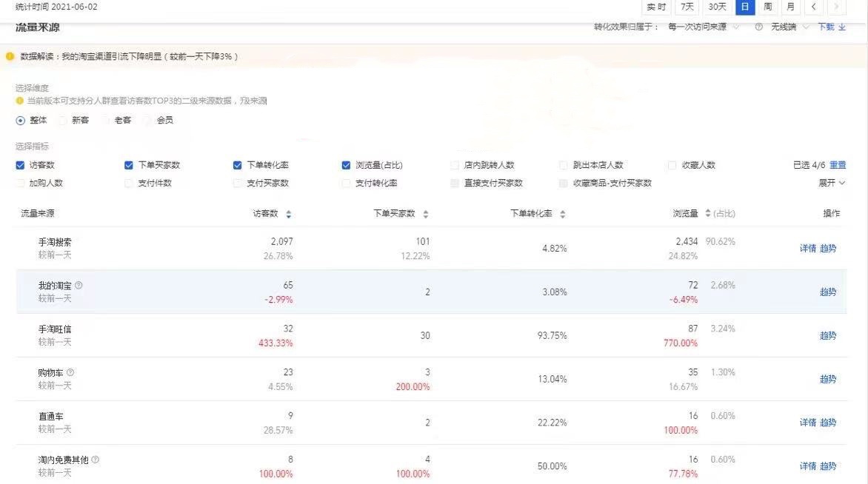Click help icon next to 淘内免费其他

(x=96, y=459)
